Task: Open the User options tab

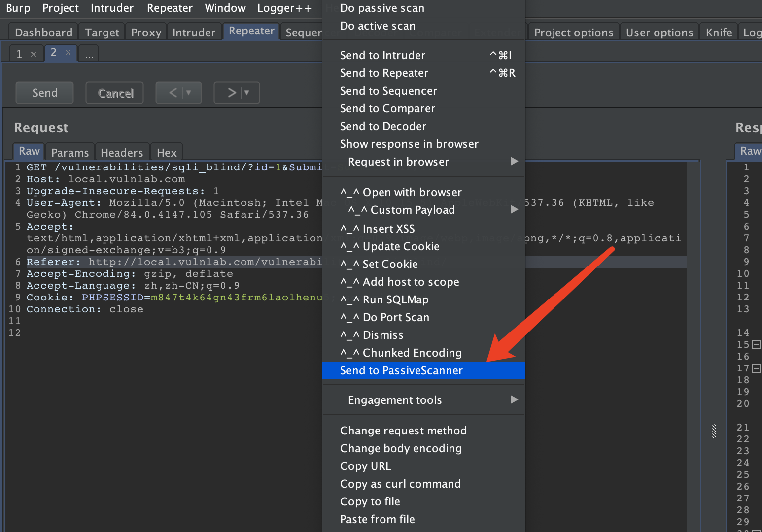Action: click(x=659, y=33)
